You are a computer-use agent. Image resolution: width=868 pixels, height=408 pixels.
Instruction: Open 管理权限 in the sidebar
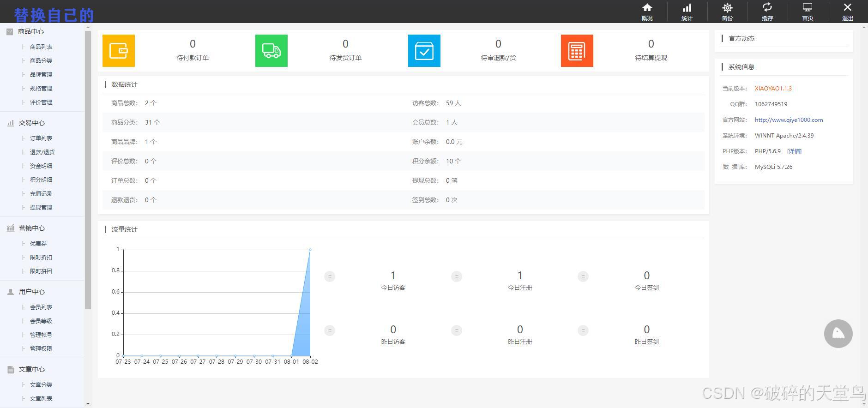point(41,348)
